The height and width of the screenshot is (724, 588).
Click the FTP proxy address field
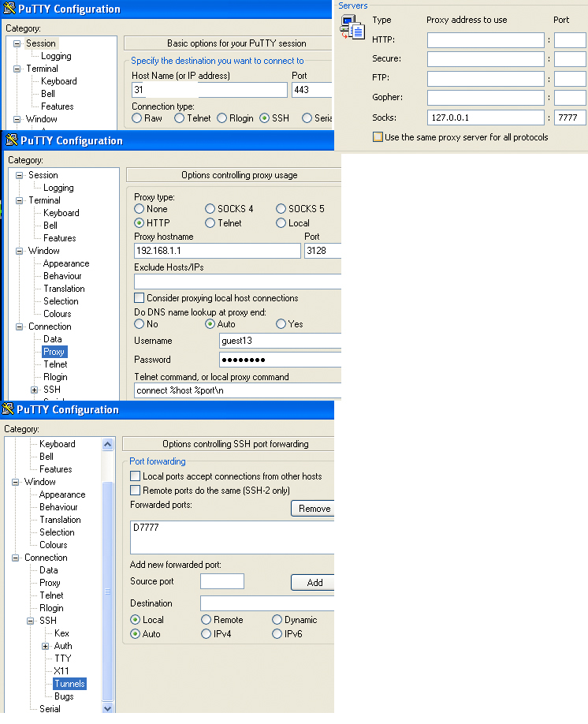pyautogui.click(x=486, y=79)
